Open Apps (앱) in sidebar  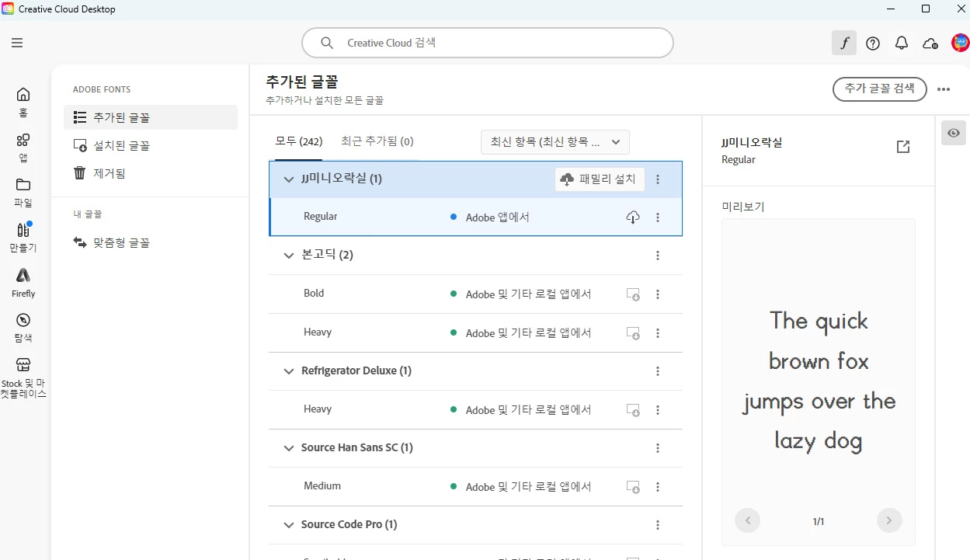coord(23,148)
